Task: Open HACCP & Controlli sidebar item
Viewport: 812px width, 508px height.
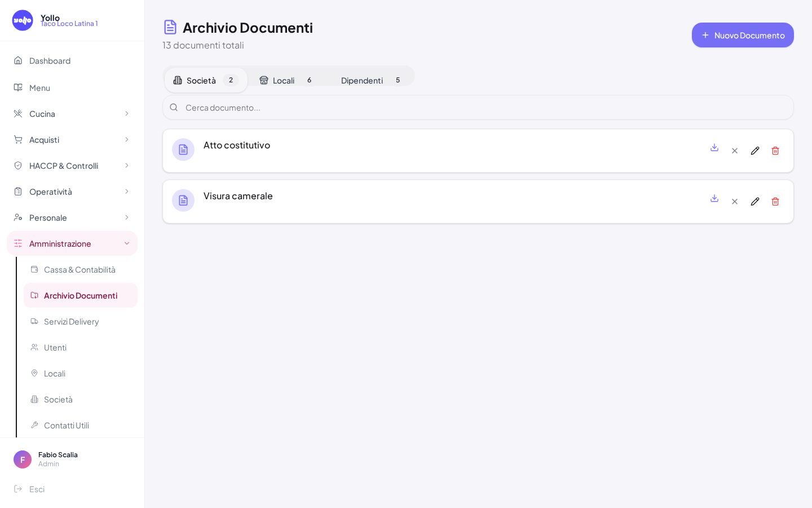Action: 72,165
